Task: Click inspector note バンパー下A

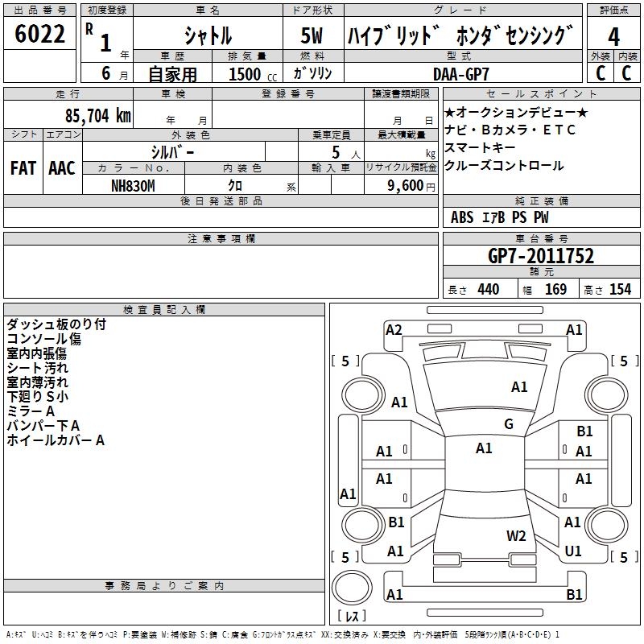Action: coord(43,426)
